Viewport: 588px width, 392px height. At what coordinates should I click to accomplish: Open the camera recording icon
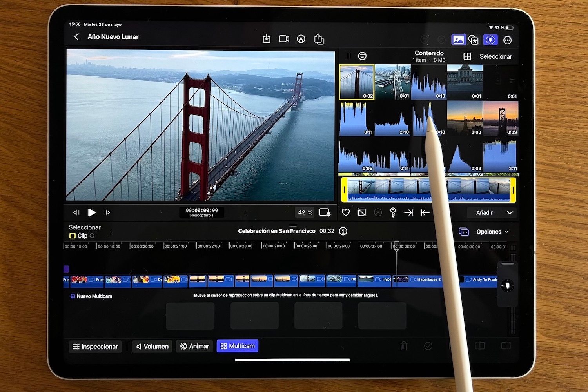pos(284,39)
